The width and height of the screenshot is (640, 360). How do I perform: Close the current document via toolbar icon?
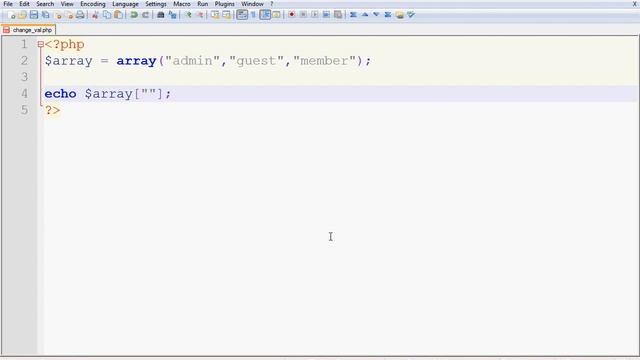pyautogui.click(x=58, y=15)
